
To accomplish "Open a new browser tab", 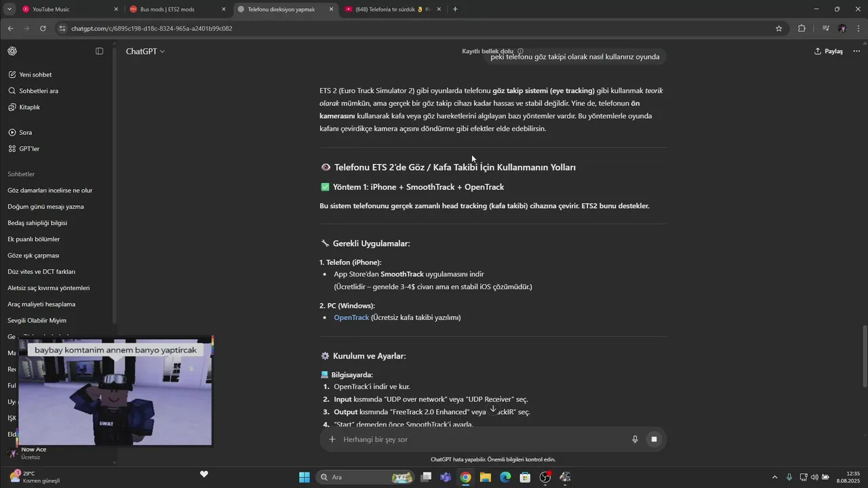I will click(x=455, y=9).
